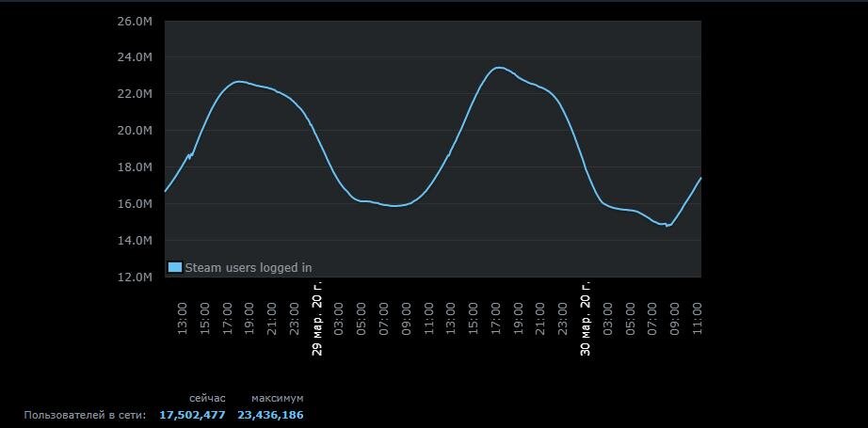Click the 'максимум' column header
Viewport: 868px width, 428px height.
click(278, 398)
